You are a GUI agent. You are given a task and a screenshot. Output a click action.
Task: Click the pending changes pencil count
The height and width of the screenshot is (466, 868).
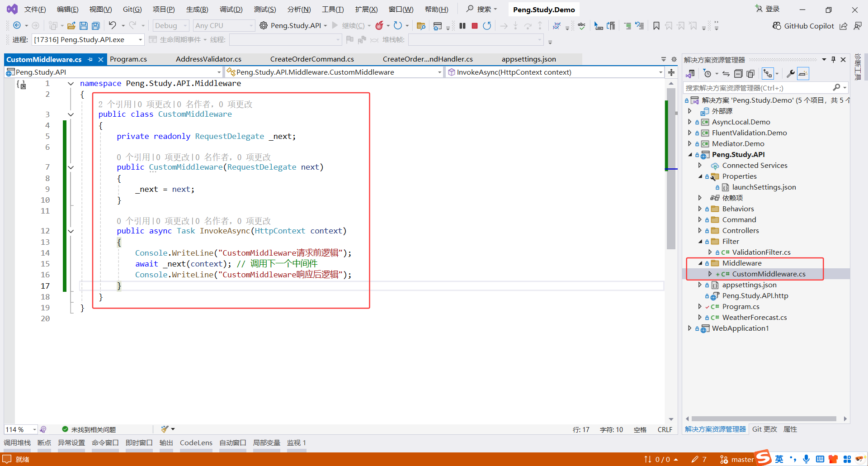[699, 460]
